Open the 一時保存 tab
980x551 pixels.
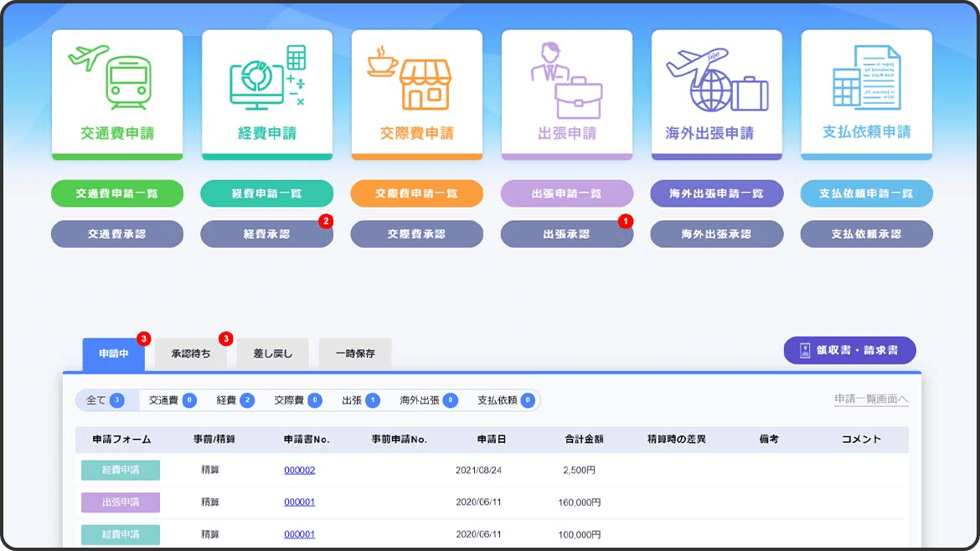click(354, 354)
